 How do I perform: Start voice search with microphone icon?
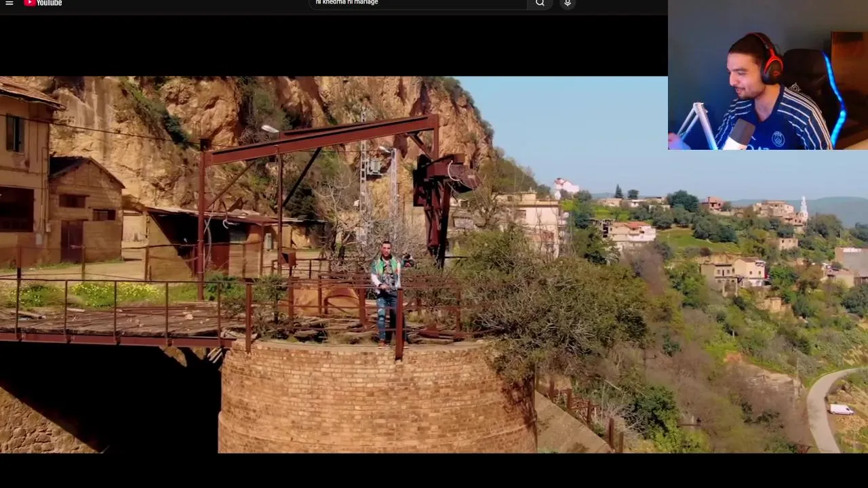pyautogui.click(x=568, y=3)
